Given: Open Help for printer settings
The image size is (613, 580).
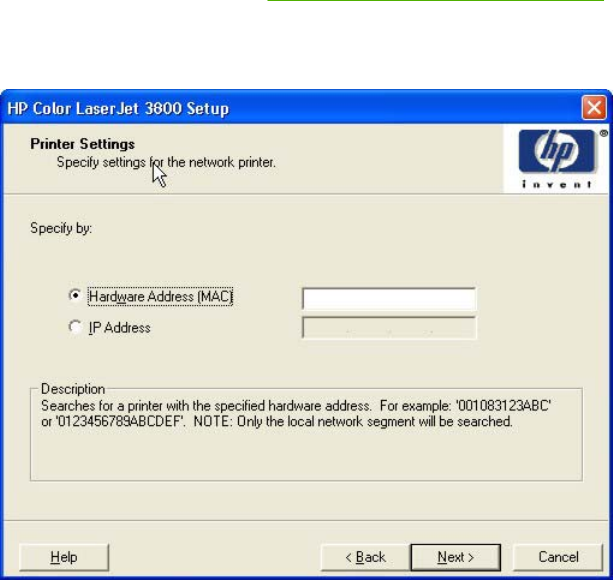Looking at the screenshot, I should 64,557.
